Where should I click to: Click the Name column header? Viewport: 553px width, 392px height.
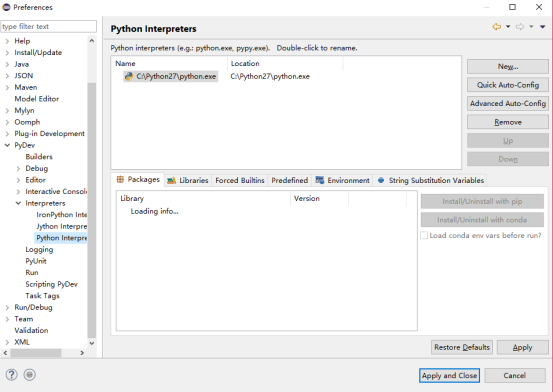click(169, 64)
